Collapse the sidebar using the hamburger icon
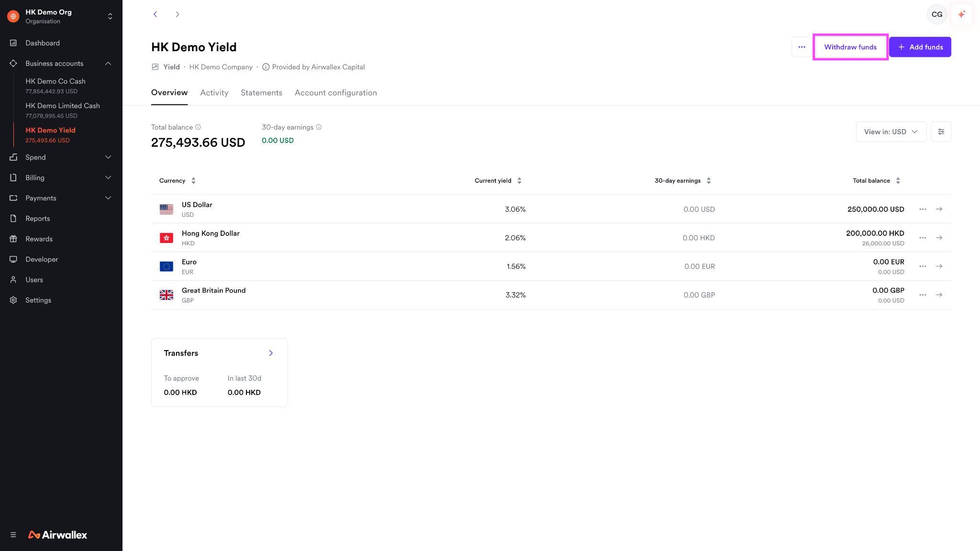 13,535
